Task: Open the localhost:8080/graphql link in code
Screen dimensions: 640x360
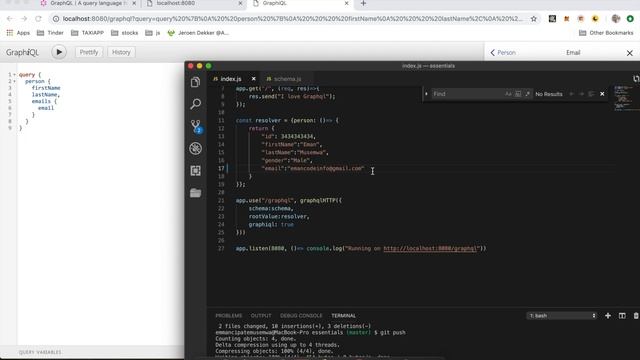Action: 430,248
